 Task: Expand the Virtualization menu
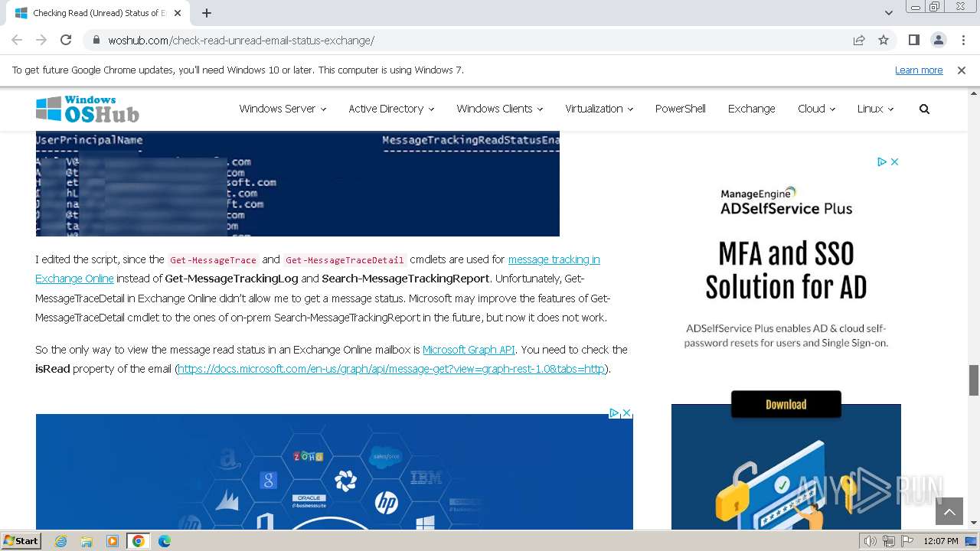point(599,109)
